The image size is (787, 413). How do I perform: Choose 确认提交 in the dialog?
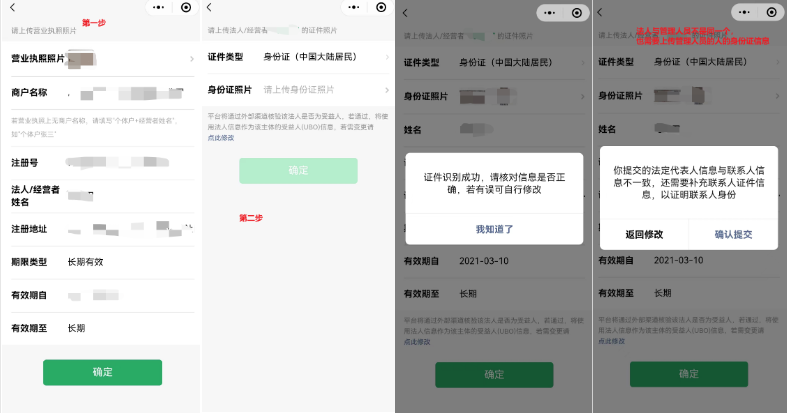733,234
